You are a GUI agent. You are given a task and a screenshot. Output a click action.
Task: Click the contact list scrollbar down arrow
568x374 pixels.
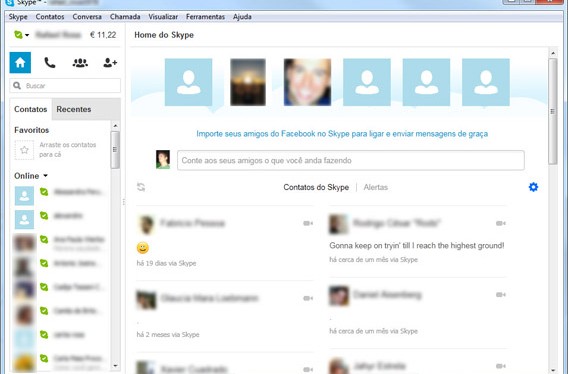(x=115, y=366)
